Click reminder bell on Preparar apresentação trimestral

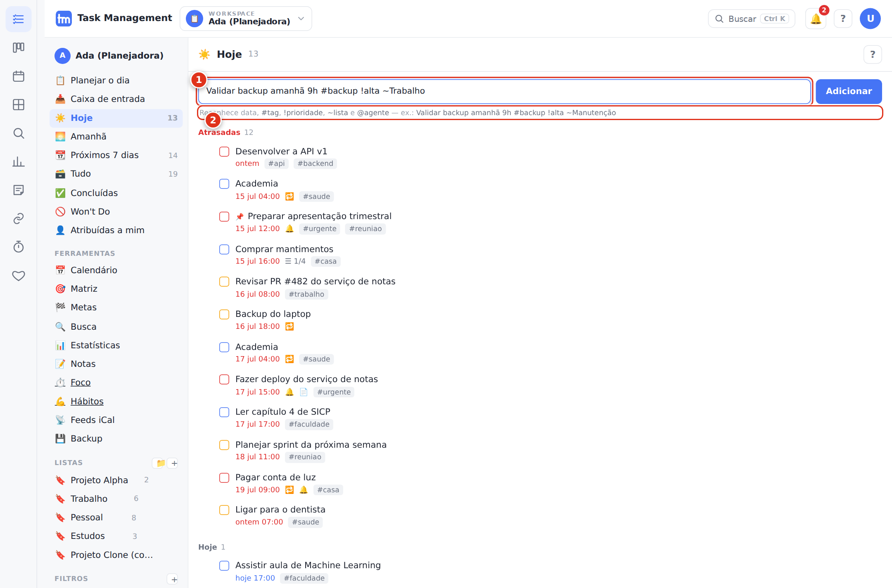(x=289, y=229)
